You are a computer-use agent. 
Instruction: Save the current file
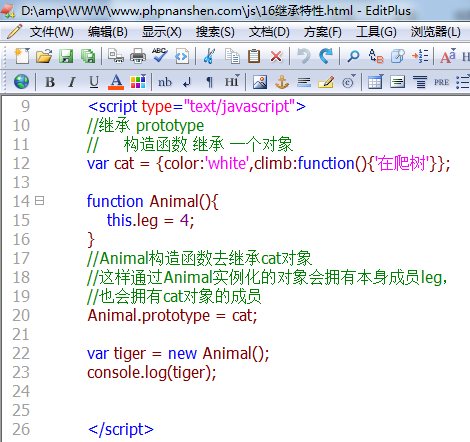(x=66, y=56)
